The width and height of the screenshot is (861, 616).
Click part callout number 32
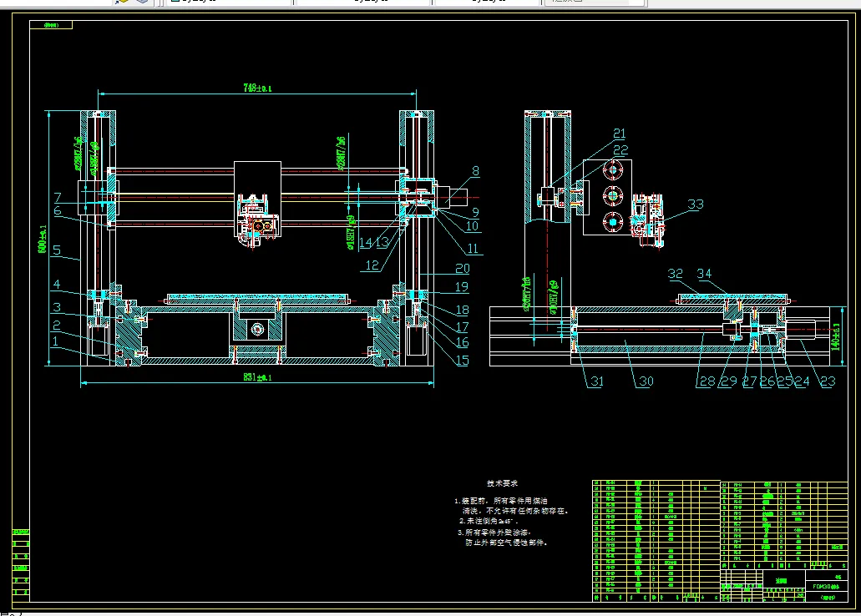(x=676, y=274)
